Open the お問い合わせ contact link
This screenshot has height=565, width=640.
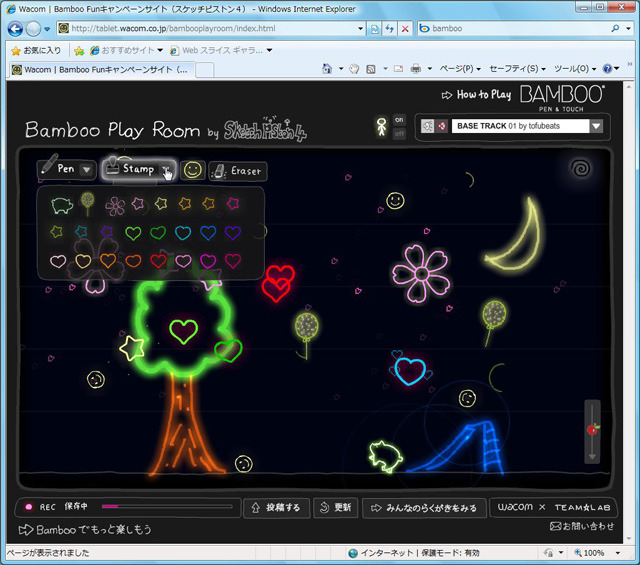(x=582, y=526)
